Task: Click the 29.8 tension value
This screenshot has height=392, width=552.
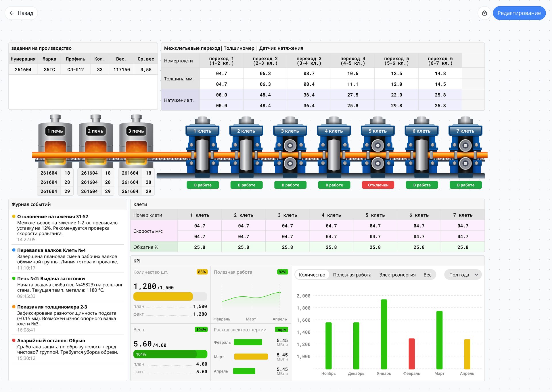Action: coord(396,106)
